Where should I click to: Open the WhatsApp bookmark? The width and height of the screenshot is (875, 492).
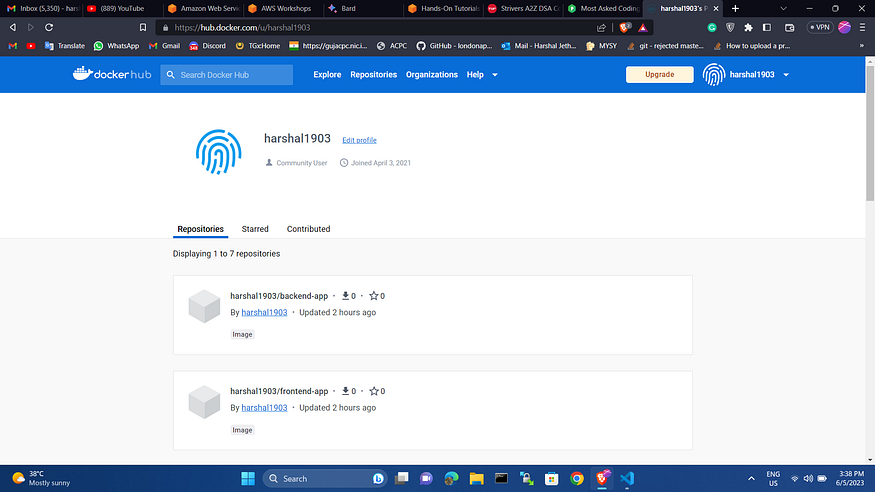point(116,46)
